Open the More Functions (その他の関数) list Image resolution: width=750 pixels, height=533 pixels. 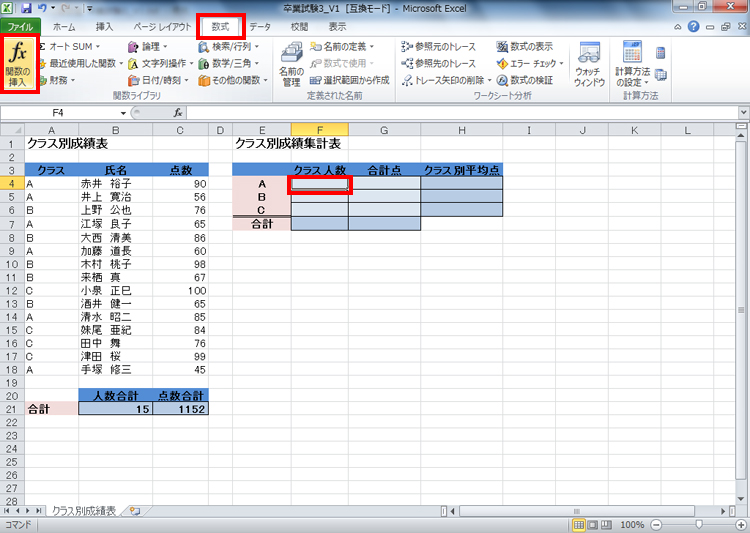coord(233,80)
